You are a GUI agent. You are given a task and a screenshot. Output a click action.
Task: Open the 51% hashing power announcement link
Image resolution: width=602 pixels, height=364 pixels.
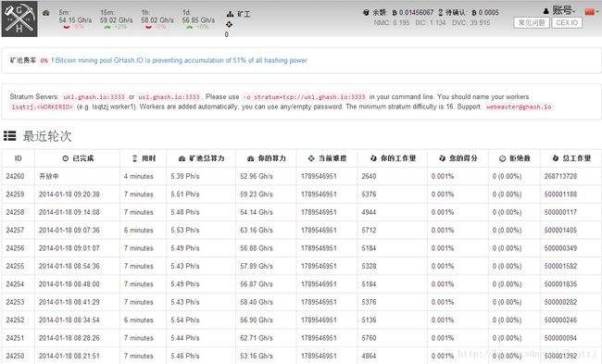182,60
